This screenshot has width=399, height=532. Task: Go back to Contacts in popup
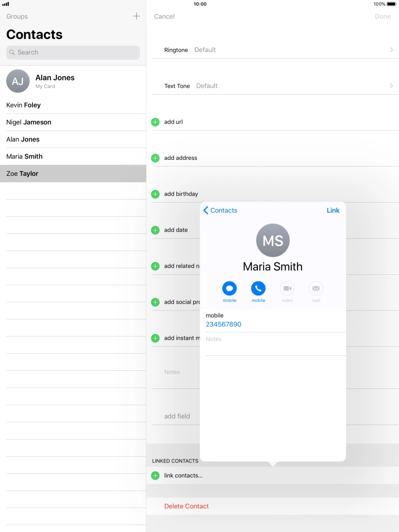220,211
